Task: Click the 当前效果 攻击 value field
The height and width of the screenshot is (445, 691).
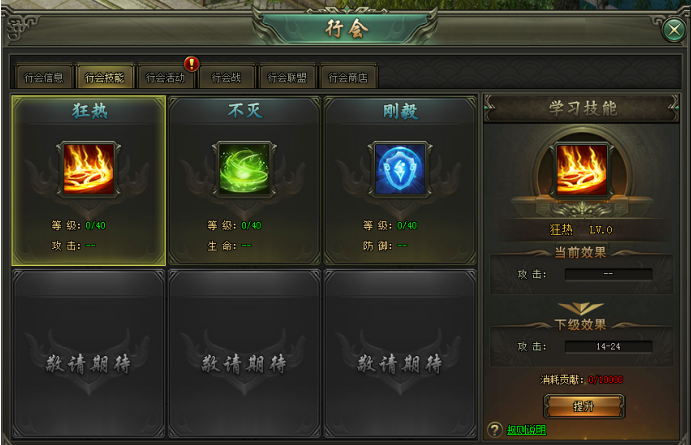Action: [608, 274]
